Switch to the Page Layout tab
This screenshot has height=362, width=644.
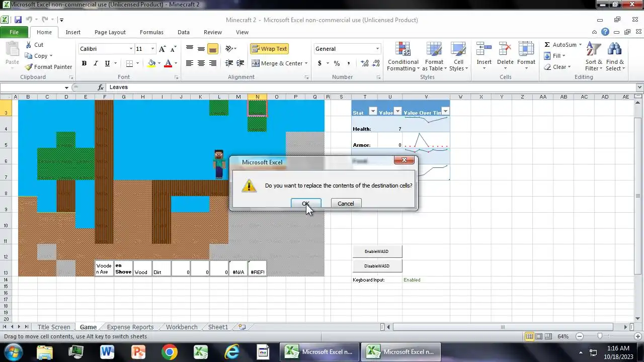pos(110,32)
